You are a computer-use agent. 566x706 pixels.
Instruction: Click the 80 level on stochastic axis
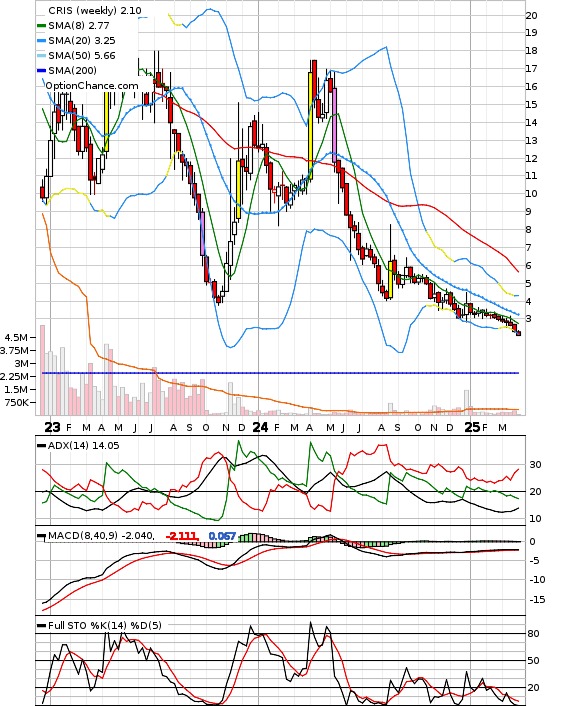click(x=534, y=634)
